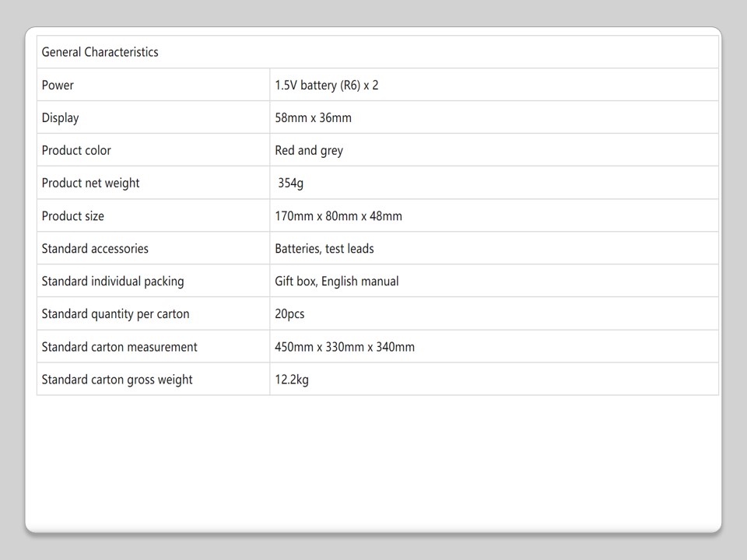
Task: Click the Gift box, English manual value
Action: (336, 282)
